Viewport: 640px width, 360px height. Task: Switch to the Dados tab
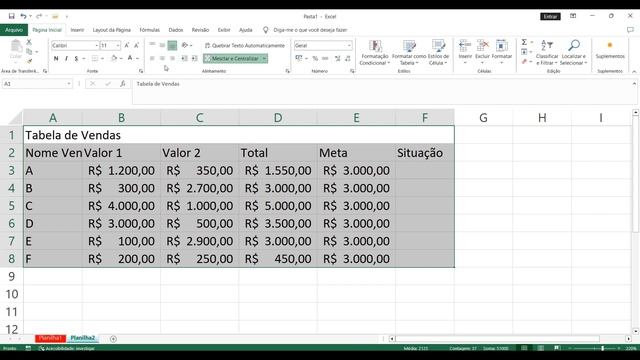tap(176, 30)
